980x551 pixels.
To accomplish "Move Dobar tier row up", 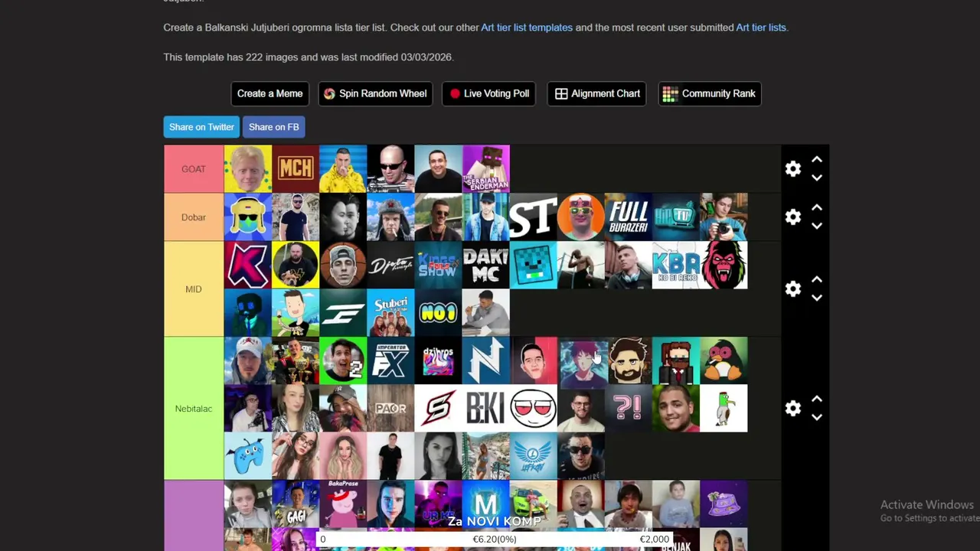I will click(817, 208).
